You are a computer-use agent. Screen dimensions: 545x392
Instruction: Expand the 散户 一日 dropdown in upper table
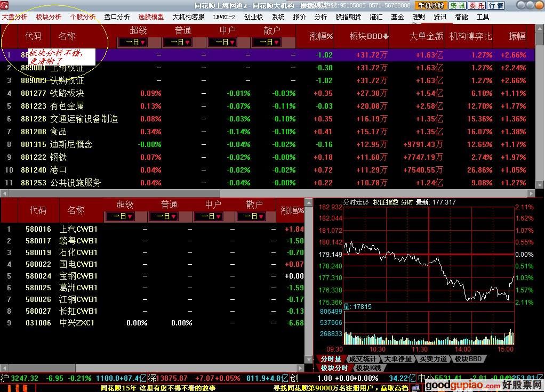coord(266,42)
